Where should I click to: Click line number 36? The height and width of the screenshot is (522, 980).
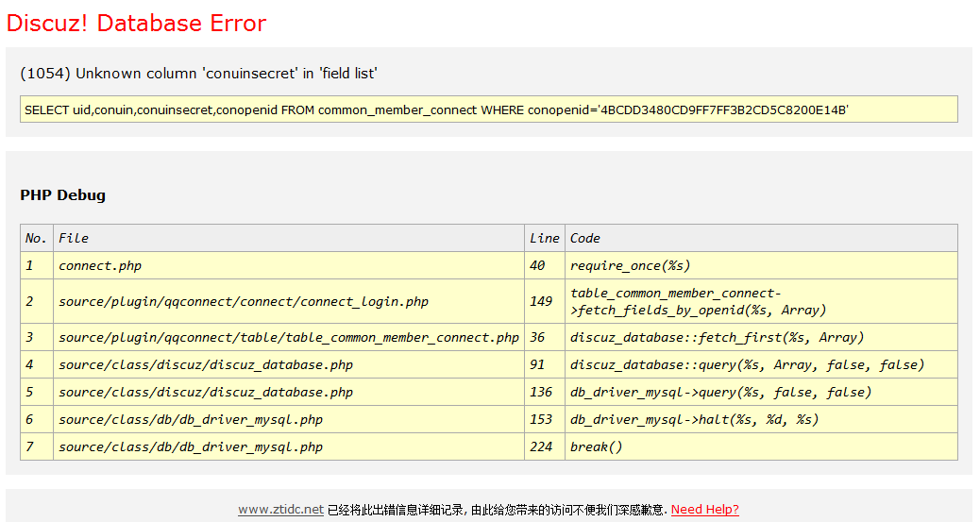[x=545, y=338]
